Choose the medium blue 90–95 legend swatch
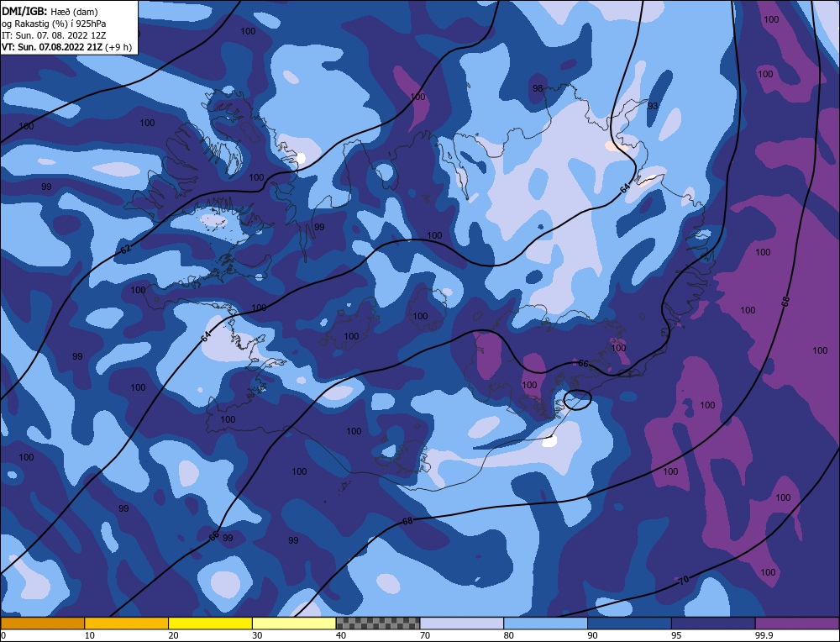This screenshot has height=642, width=840. click(x=629, y=624)
